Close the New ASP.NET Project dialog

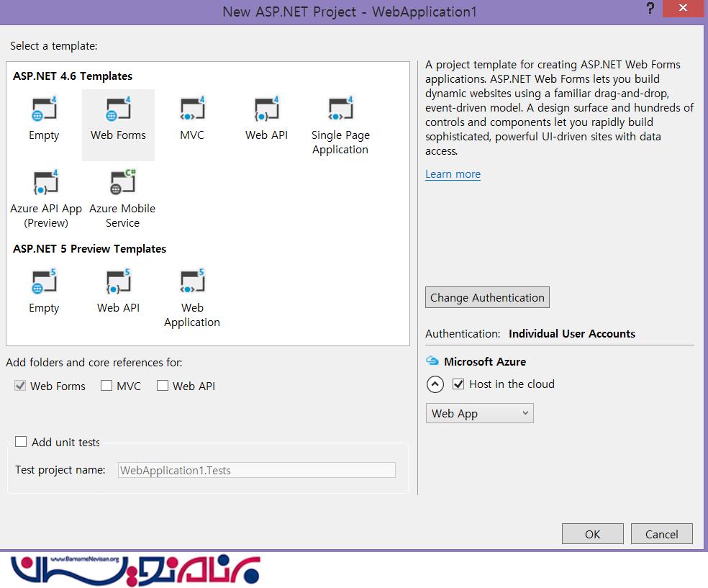(683, 8)
